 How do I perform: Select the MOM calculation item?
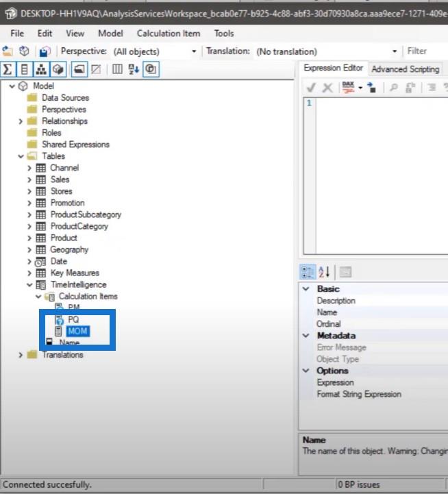coord(77,331)
